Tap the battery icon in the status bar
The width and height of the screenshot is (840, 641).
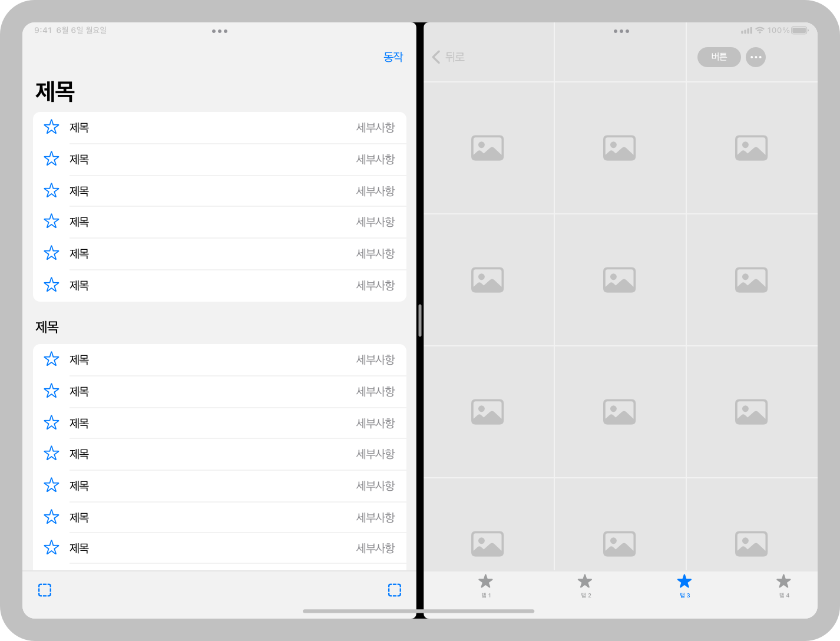click(799, 30)
